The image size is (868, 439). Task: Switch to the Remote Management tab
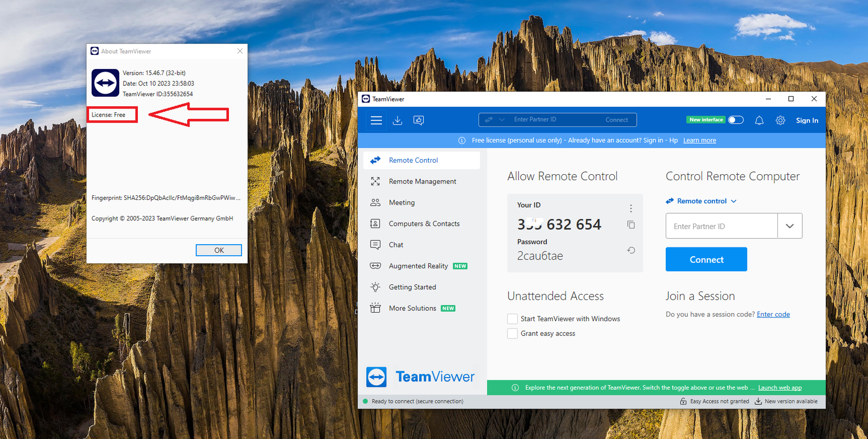[x=422, y=182]
